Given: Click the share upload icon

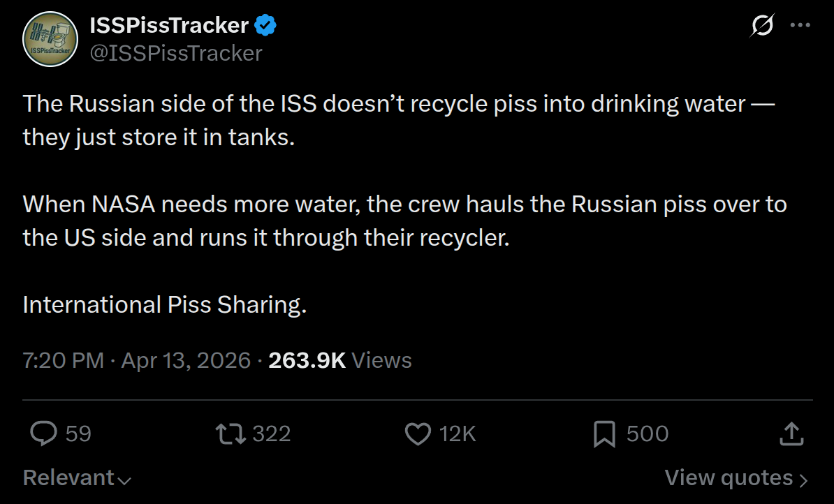Looking at the screenshot, I should point(791,434).
